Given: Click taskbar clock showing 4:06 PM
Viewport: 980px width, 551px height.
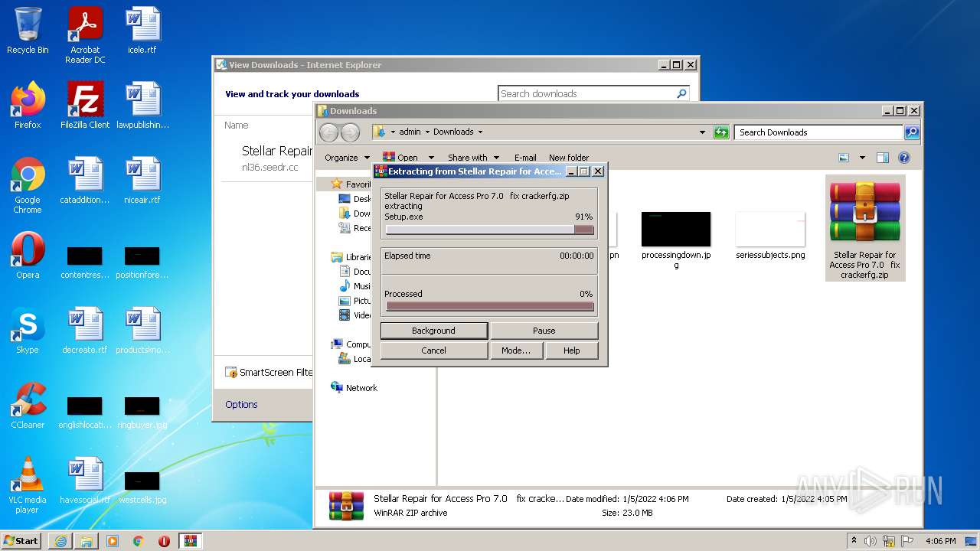Looking at the screenshot, I should [x=940, y=541].
